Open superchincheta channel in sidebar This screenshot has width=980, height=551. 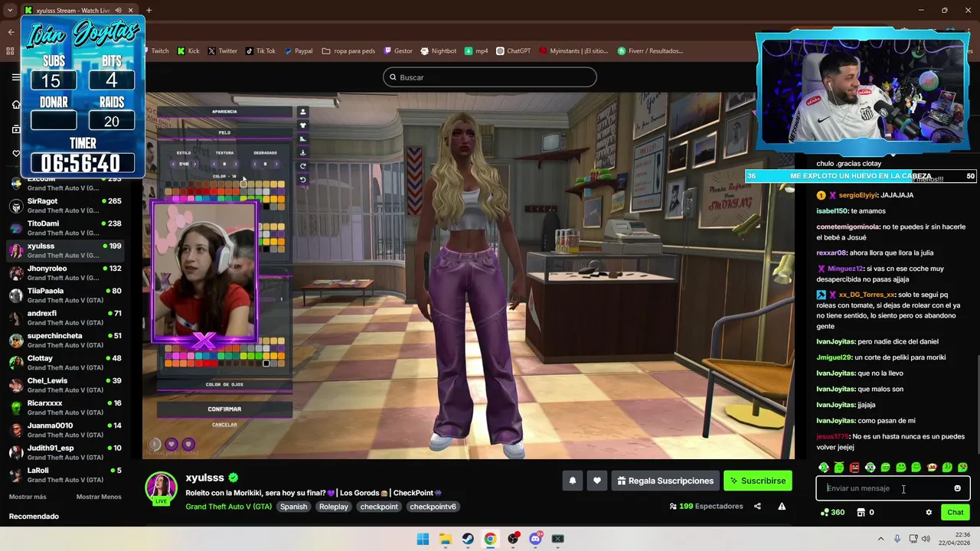click(x=64, y=340)
